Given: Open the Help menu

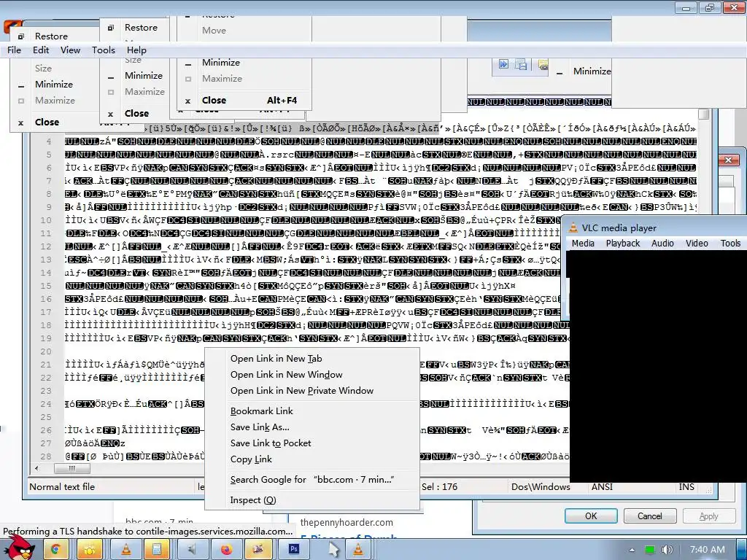Looking at the screenshot, I should point(136,50).
